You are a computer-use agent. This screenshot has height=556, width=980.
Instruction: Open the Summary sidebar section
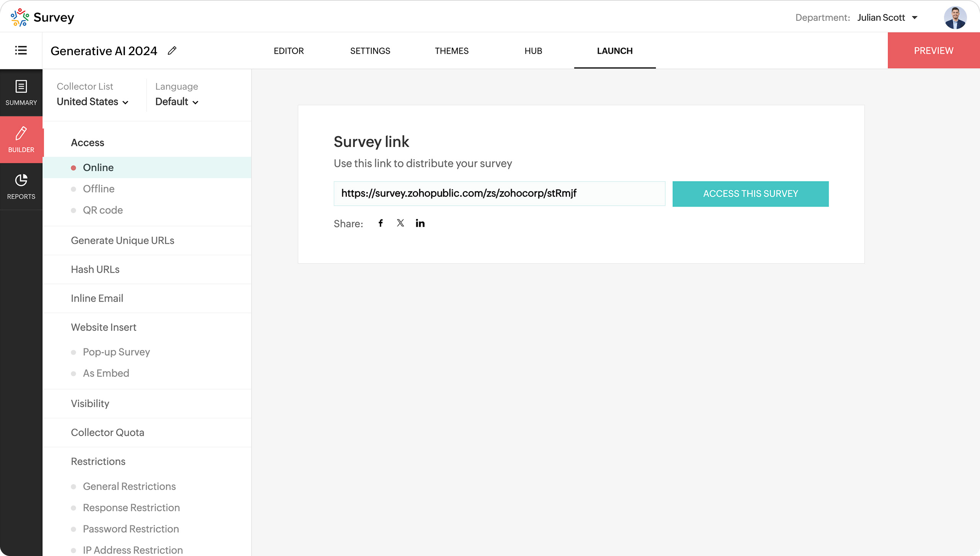click(x=21, y=93)
